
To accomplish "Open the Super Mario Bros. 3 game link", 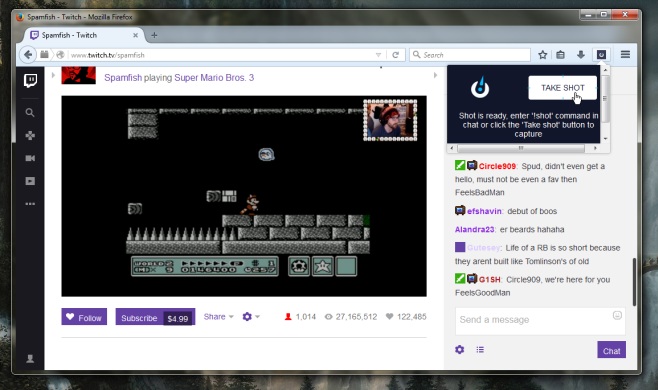I will point(214,78).
